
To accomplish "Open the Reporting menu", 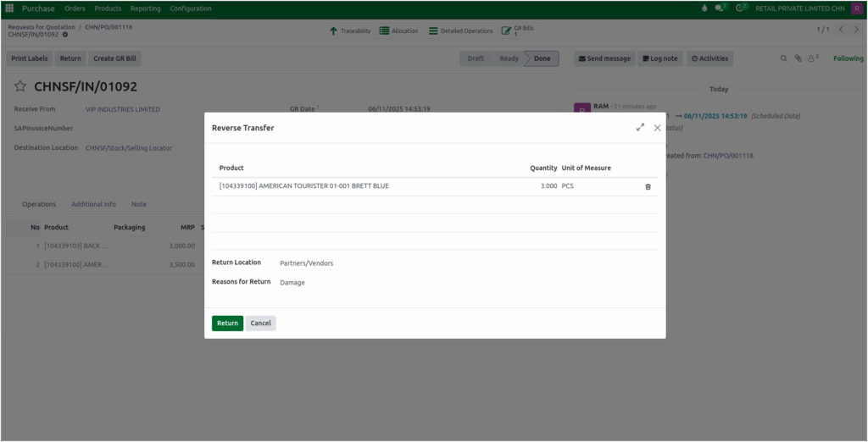I will click(146, 8).
